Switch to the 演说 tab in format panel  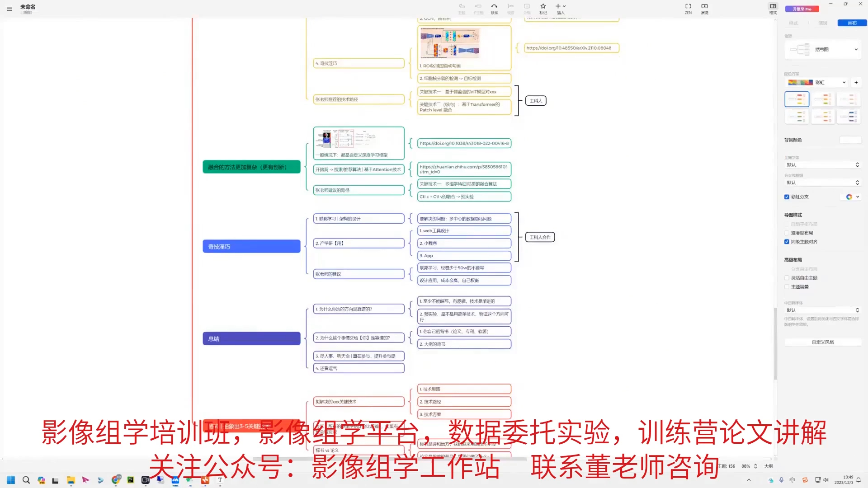coord(823,23)
